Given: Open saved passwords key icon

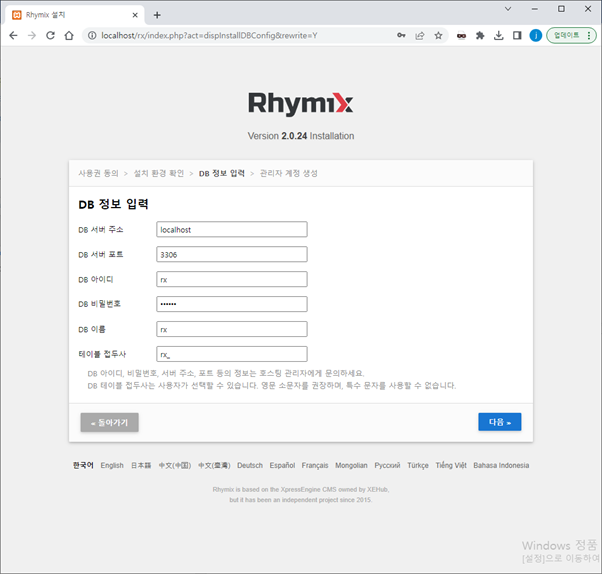Looking at the screenshot, I should (401, 36).
